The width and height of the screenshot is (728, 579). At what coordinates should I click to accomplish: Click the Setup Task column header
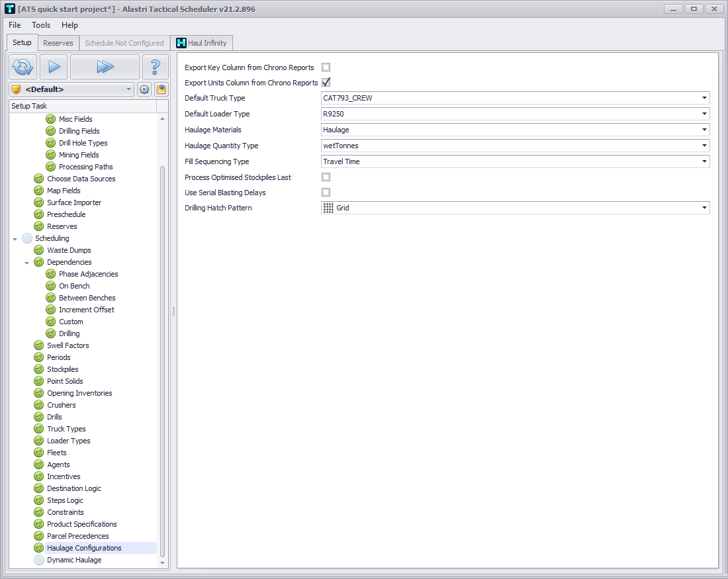(82, 106)
